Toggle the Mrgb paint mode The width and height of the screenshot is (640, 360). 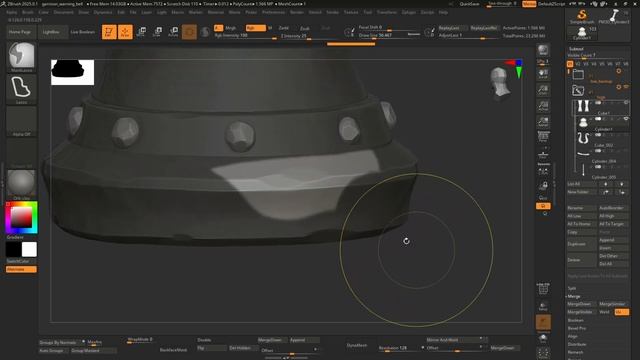(231, 28)
